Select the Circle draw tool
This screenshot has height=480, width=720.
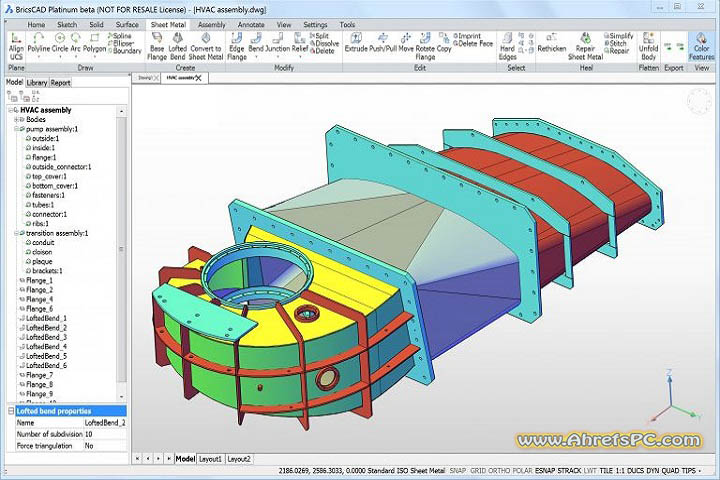tap(60, 43)
